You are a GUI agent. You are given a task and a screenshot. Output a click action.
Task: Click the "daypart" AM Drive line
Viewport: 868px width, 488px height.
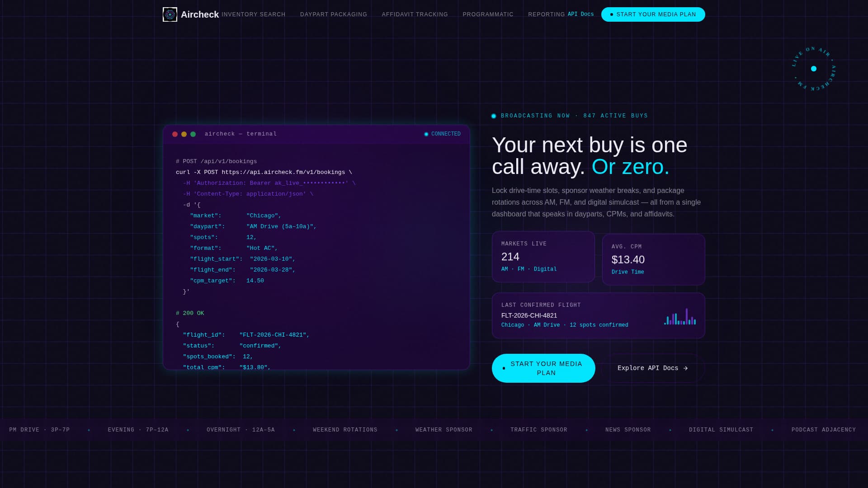(253, 226)
